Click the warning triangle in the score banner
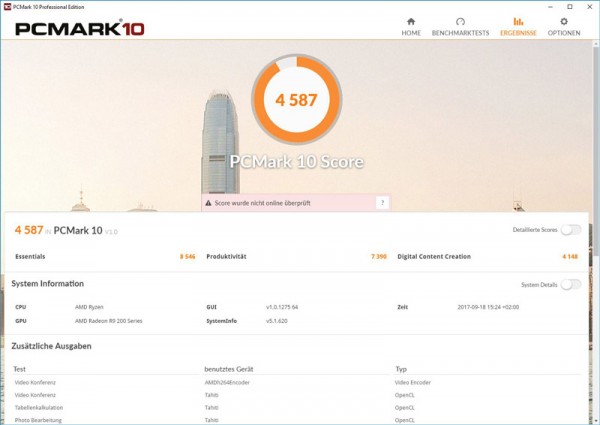 tap(209, 203)
